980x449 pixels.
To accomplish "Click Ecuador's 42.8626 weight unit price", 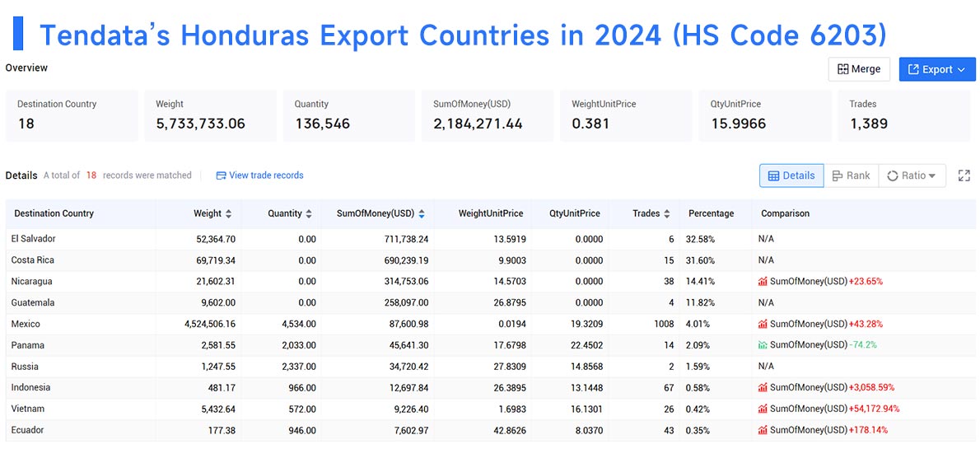I will (x=509, y=430).
